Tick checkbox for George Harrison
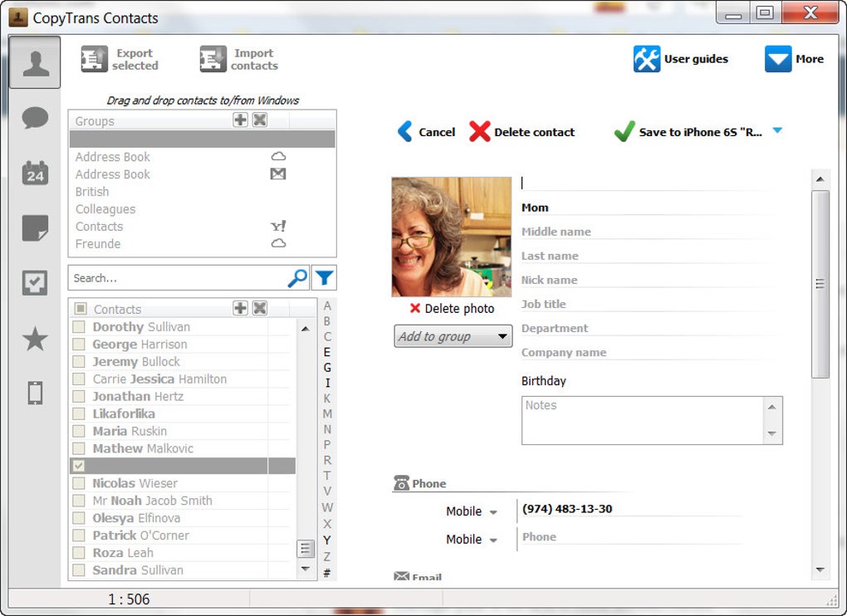The image size is (847, 616). (x=79, y=344)
